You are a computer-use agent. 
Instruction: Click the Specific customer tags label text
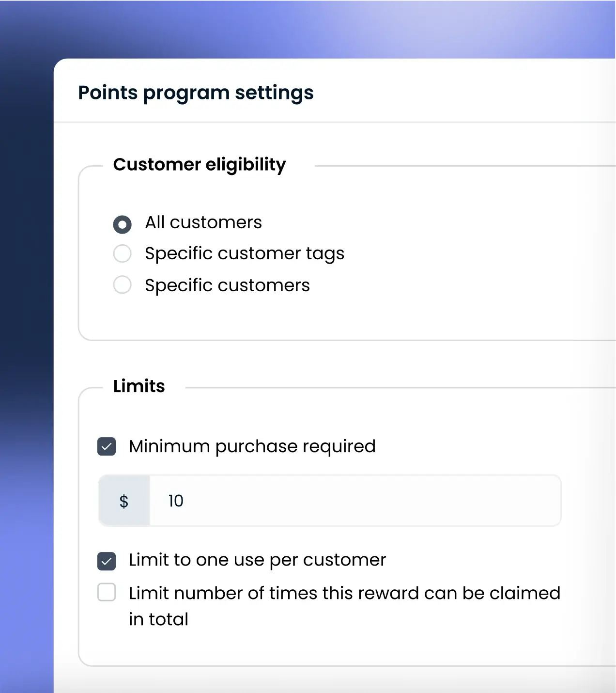point(245,253)
